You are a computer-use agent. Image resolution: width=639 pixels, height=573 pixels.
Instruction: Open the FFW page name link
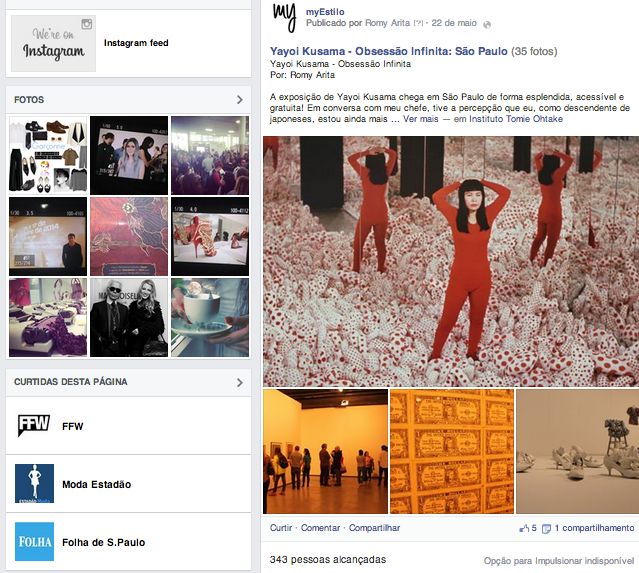73,426
